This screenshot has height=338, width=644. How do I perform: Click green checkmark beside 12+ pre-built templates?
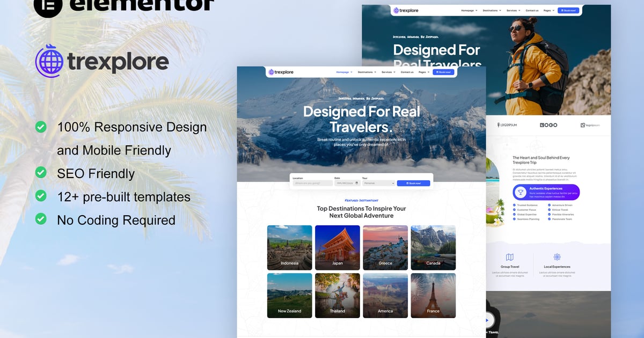point(41,195)
